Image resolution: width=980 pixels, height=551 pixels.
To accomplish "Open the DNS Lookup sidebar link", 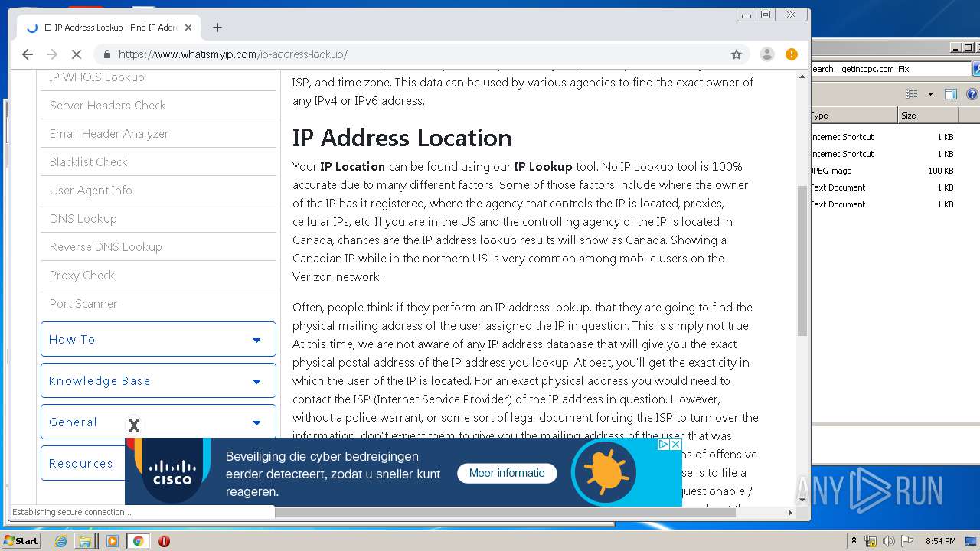I will (83, 218).
